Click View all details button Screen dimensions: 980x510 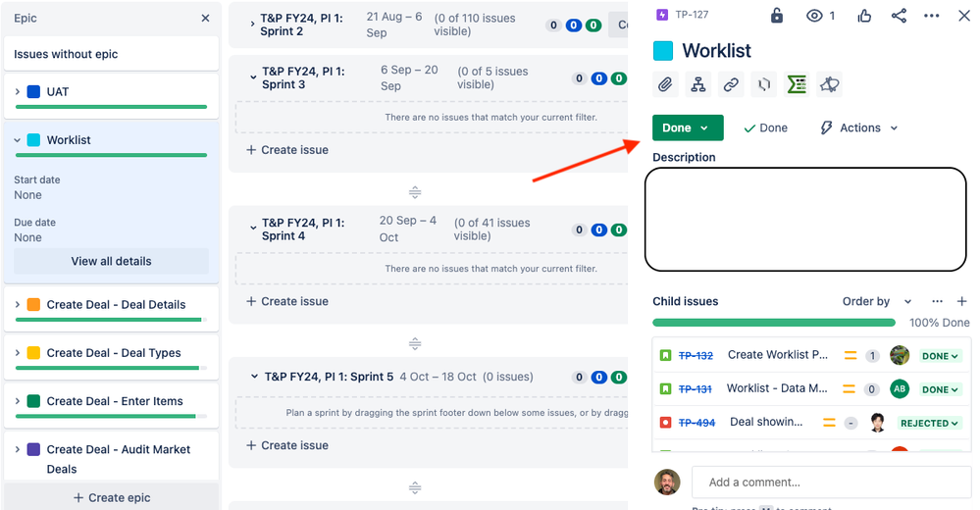pos(111,261)
